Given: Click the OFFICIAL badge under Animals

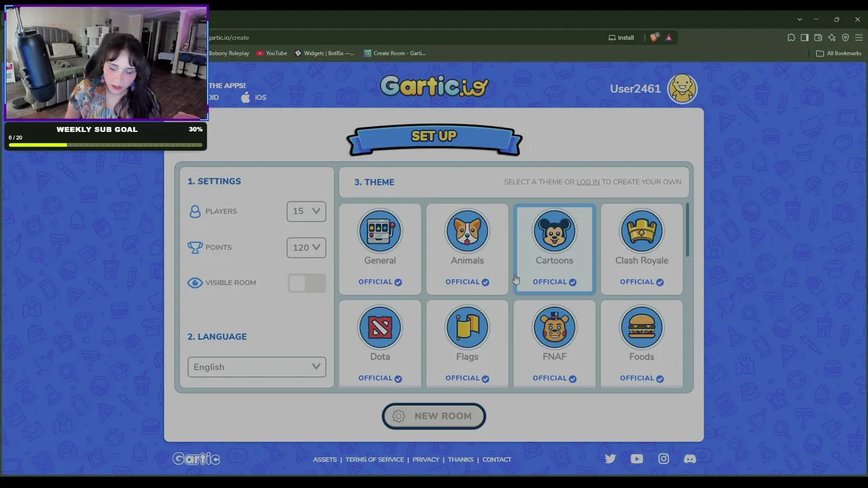Looking at the screenshot, I should tap(467, 282).
